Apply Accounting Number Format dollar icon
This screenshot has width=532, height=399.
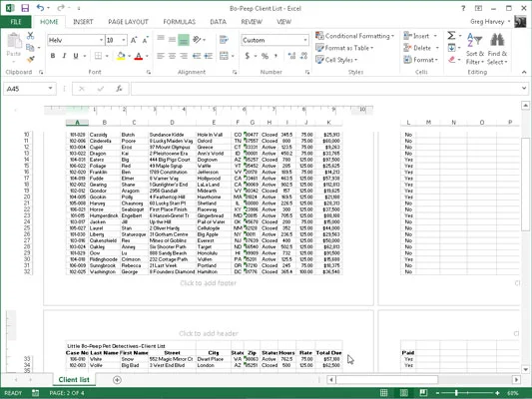coord(248,56)
